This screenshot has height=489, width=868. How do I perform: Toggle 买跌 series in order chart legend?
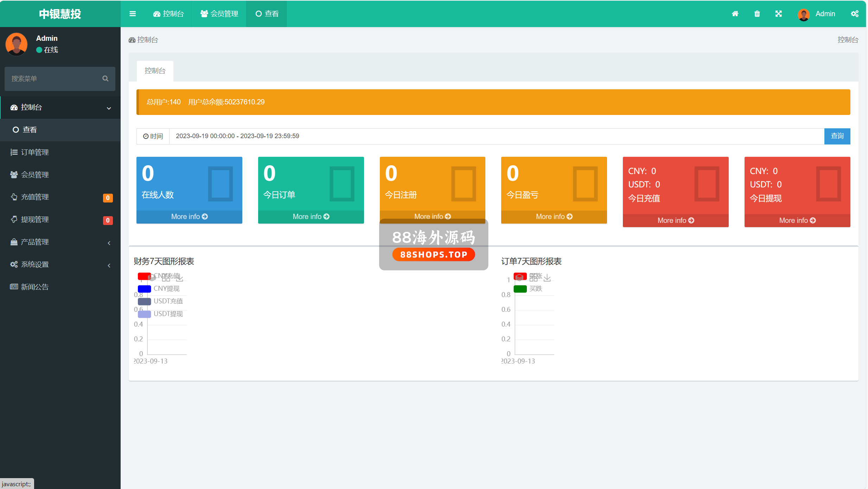(520, 289)
